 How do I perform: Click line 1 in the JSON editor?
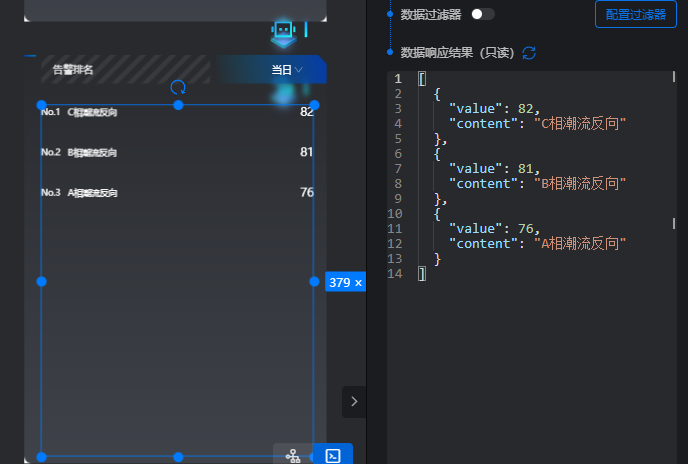(x=500, y=78)
